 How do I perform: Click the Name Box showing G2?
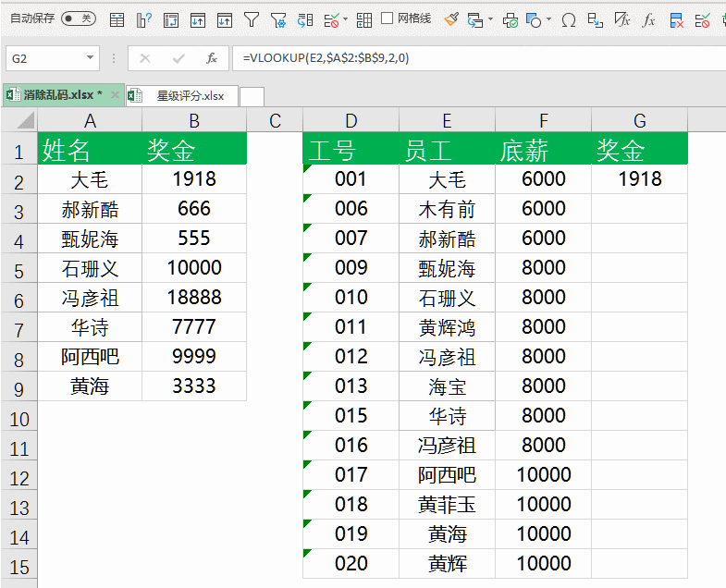tap(46, 58)
